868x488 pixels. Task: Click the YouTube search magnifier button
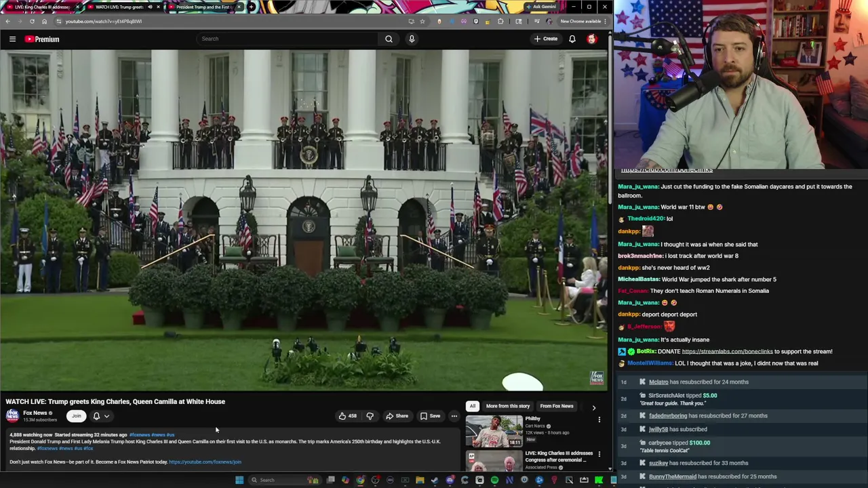pyautogui.click(x=389, y=39)
